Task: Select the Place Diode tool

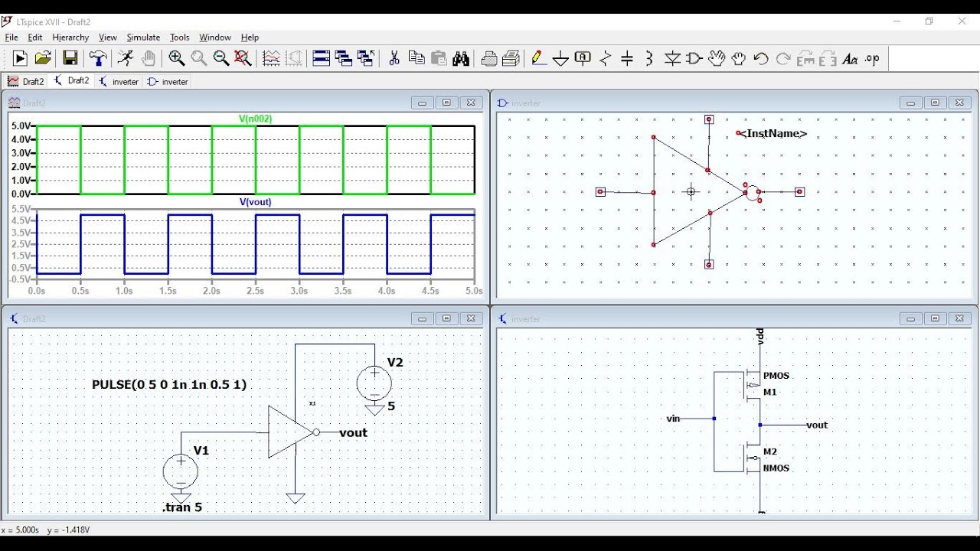Action: (x=672, y=59)
